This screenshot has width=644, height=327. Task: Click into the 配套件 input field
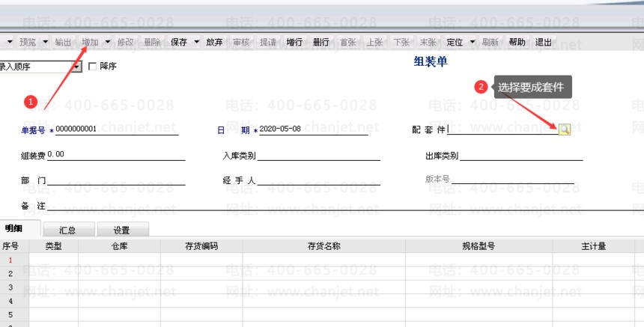coord(502,129)
